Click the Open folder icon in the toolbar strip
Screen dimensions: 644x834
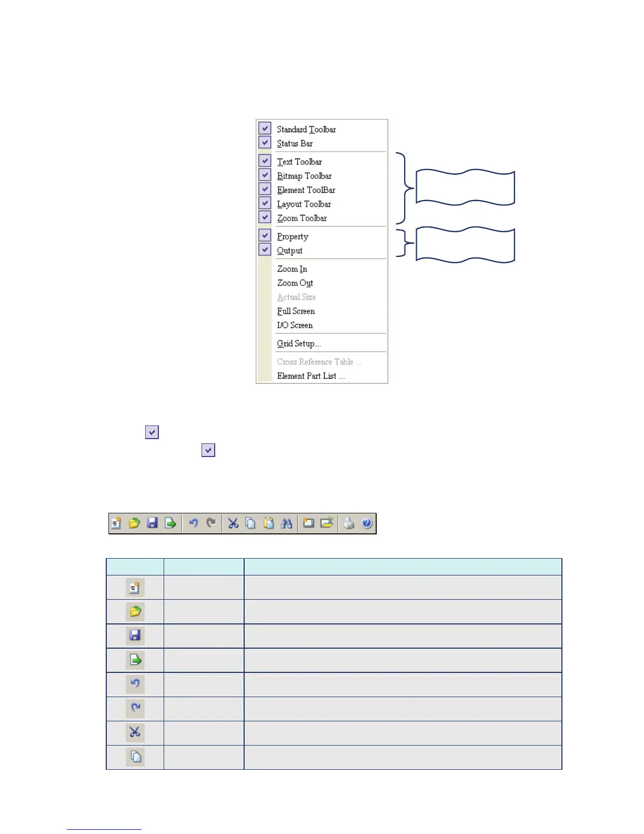(x=134, y=523)
